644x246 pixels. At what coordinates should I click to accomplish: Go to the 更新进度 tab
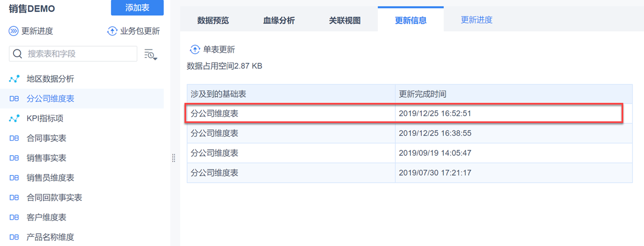point(477,20)
